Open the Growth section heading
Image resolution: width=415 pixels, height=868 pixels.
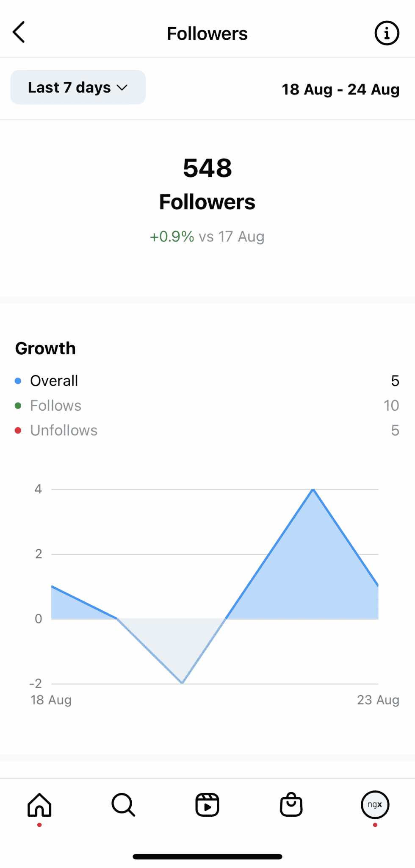tap(45, 348)
